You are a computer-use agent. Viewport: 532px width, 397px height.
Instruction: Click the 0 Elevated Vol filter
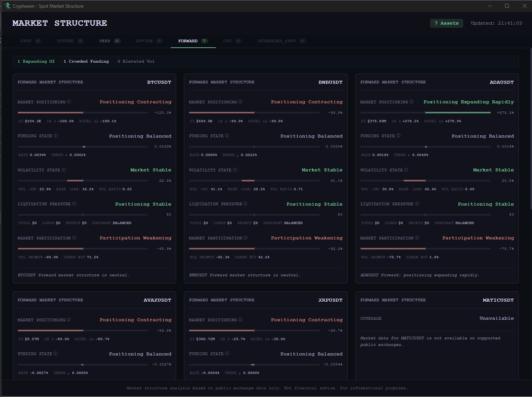(x=136, y=61)
